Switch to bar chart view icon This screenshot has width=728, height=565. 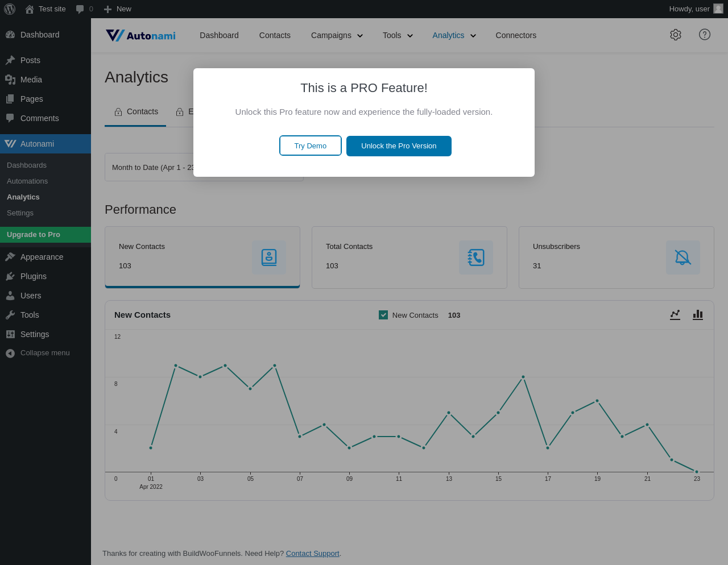pos(698,315)
